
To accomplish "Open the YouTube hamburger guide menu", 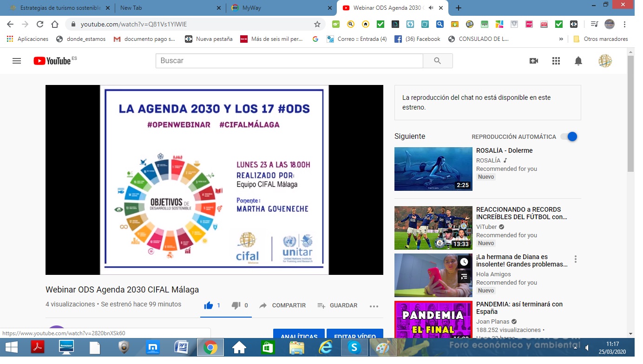I will coord(17,61).
